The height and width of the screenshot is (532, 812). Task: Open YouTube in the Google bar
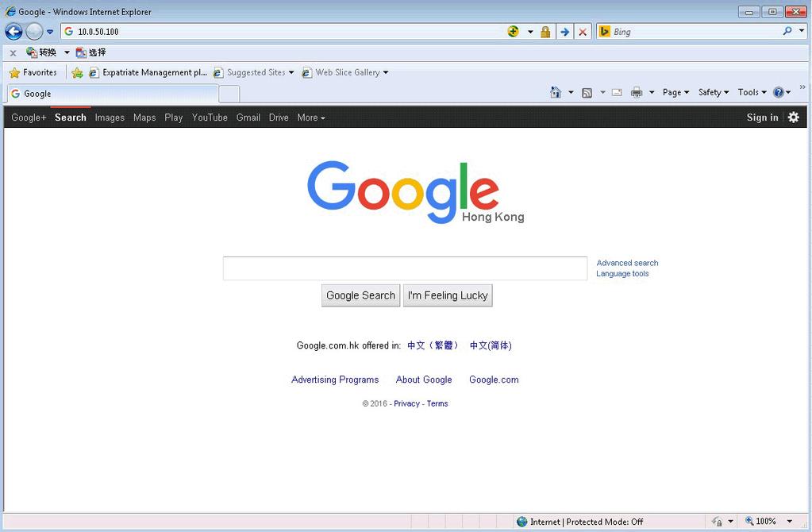(210, 118)
